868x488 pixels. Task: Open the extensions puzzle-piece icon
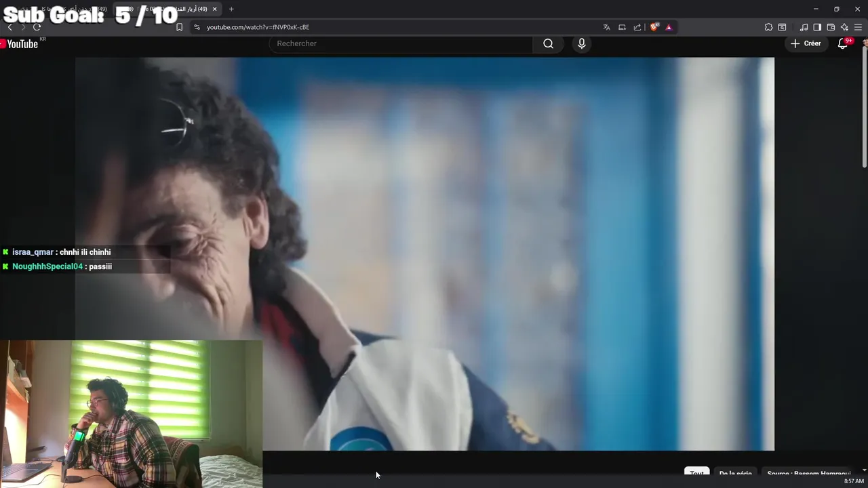point(768,27)
